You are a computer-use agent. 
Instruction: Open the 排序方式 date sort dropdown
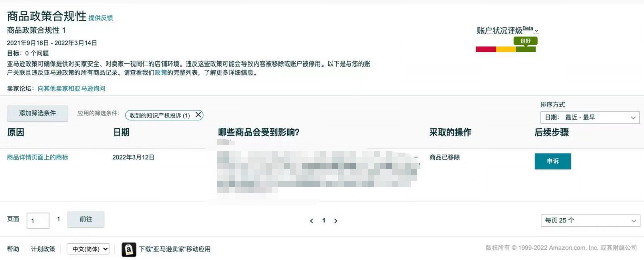click(x=590, y=117)
